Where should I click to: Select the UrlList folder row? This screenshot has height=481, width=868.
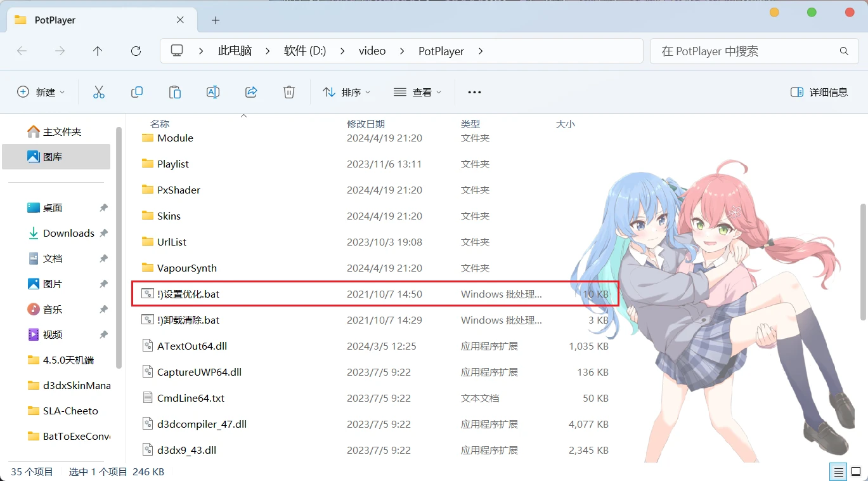click(x=374, y=242)
